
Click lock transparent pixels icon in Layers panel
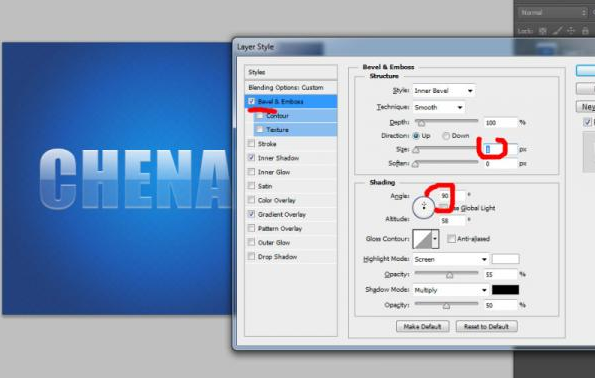[x=543, y=31]
